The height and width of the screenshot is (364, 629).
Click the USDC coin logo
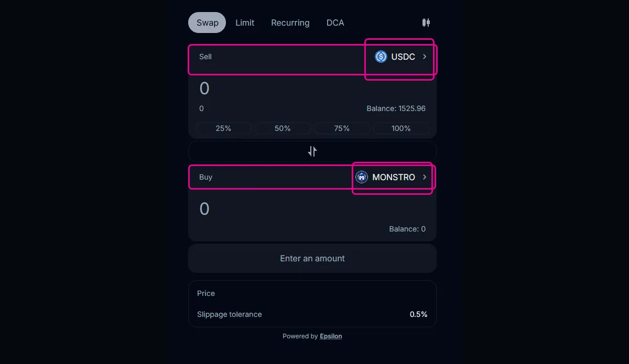381,57
